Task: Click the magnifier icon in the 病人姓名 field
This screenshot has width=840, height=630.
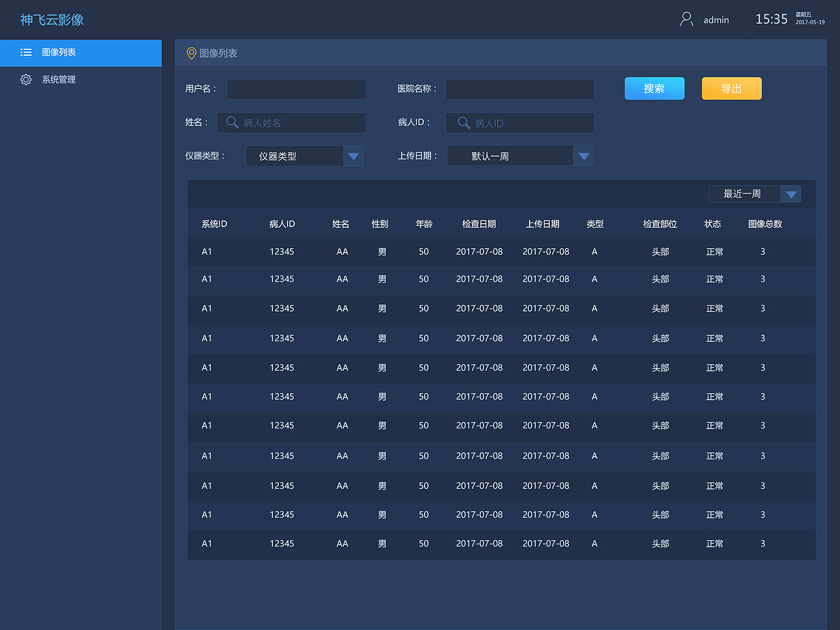Action: click(x=232, y=122)
